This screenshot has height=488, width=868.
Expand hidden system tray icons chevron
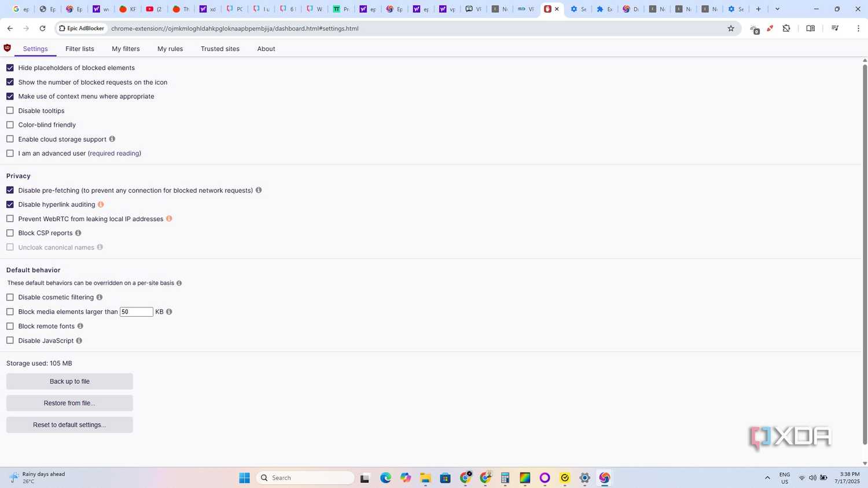click(x=767, y=478)
